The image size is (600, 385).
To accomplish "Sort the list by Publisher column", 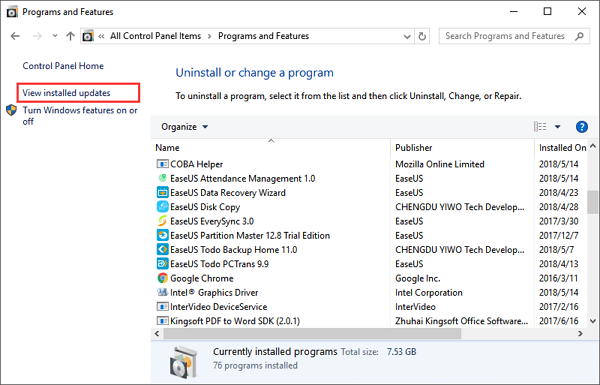I will pyautogui.click(x=414, y=148).
